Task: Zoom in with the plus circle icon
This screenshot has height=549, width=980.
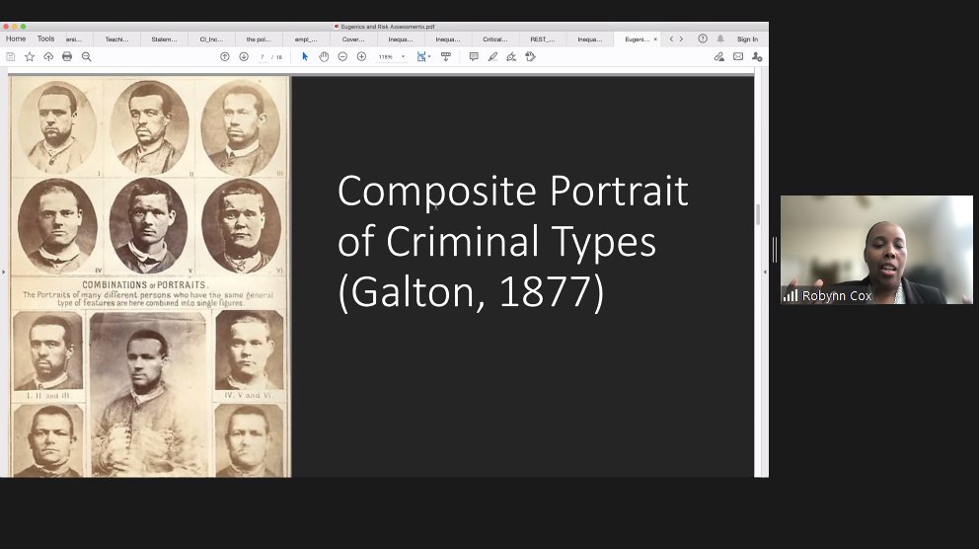Action: coord(361,57)
